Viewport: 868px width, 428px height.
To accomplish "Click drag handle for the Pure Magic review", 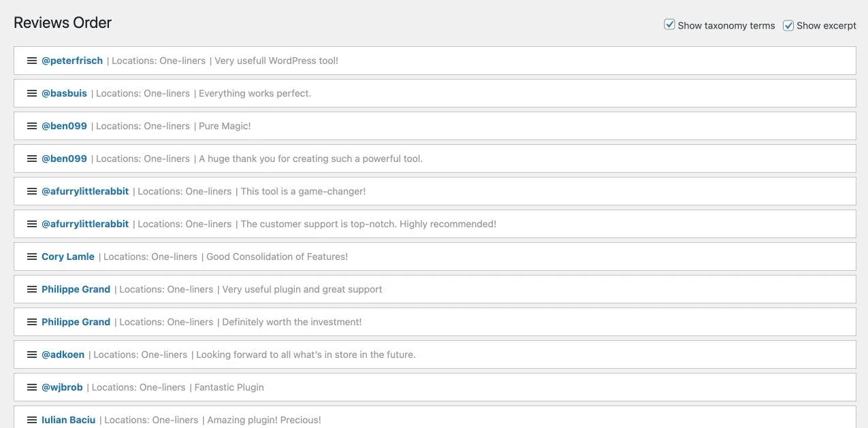I will tap(32, 126).
